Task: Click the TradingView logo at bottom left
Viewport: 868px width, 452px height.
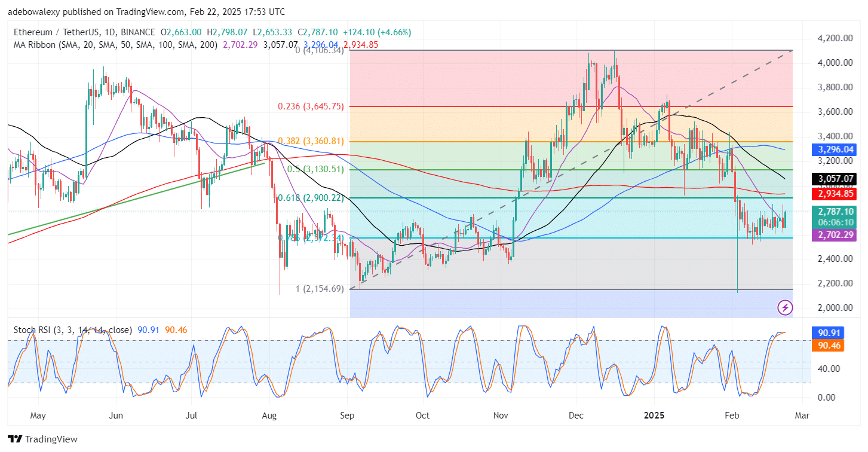Action: click(43, 439)
